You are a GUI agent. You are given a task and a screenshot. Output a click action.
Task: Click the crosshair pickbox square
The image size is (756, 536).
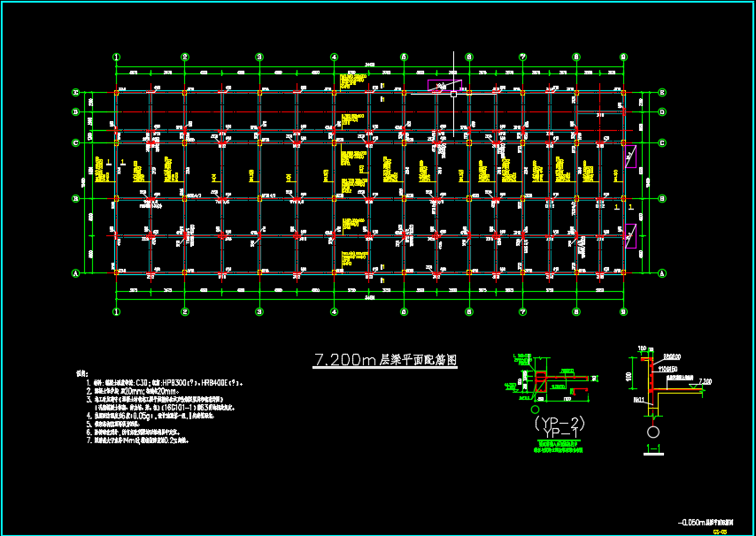point(453,92)
